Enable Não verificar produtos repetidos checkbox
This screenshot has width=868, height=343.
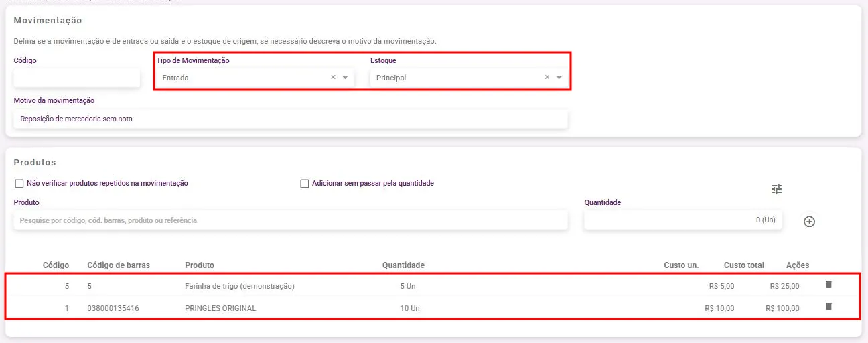[19, 183]
